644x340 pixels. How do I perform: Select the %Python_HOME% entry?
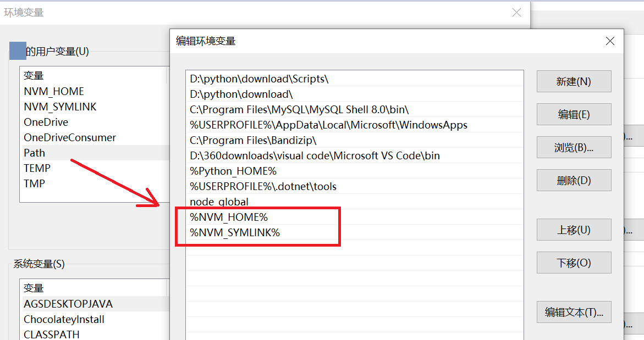[354, 171]
